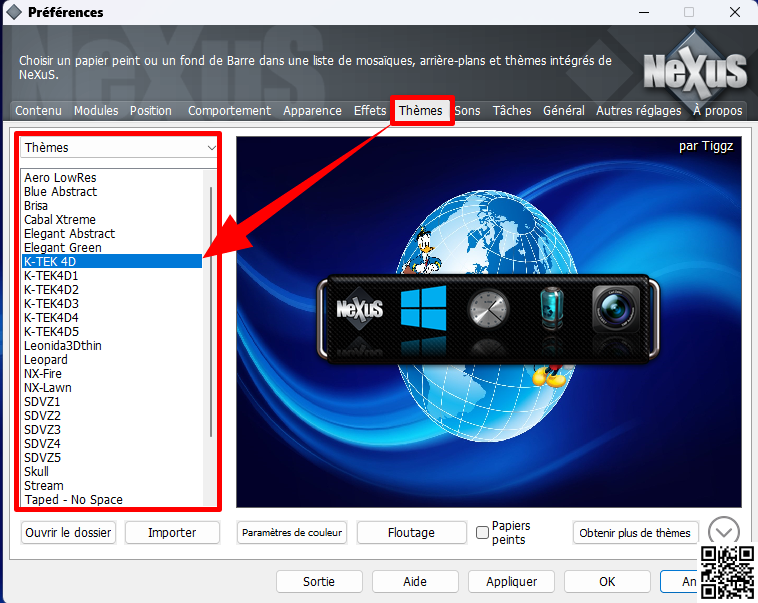This screenshot has width=758, height=603.
Task: Switch to the Tâches tab
Action: coord(512,111)
